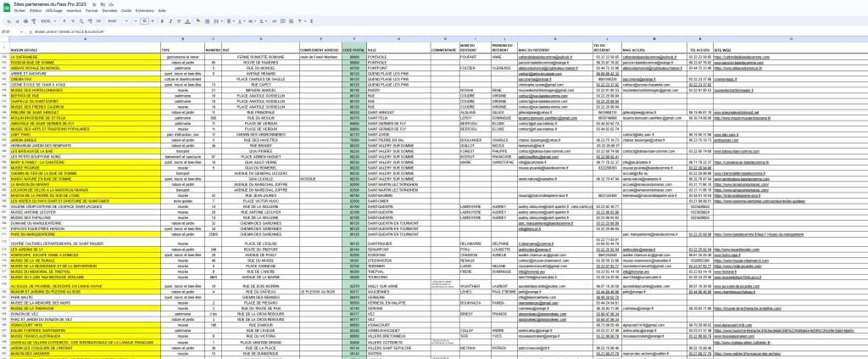This screenshot has height=359, width=868.
Task: Select the PARC DU MARQUENTERRE cell
Action: 86,234
